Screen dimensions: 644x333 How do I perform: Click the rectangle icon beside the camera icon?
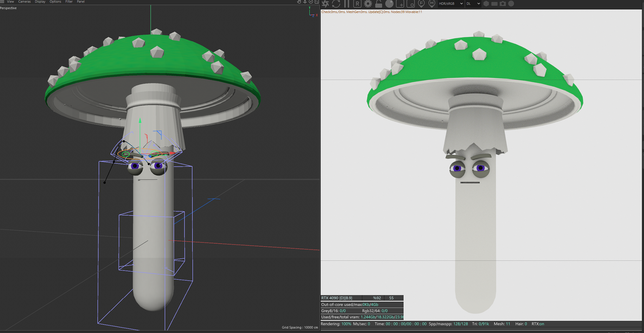tap(494, 4)
